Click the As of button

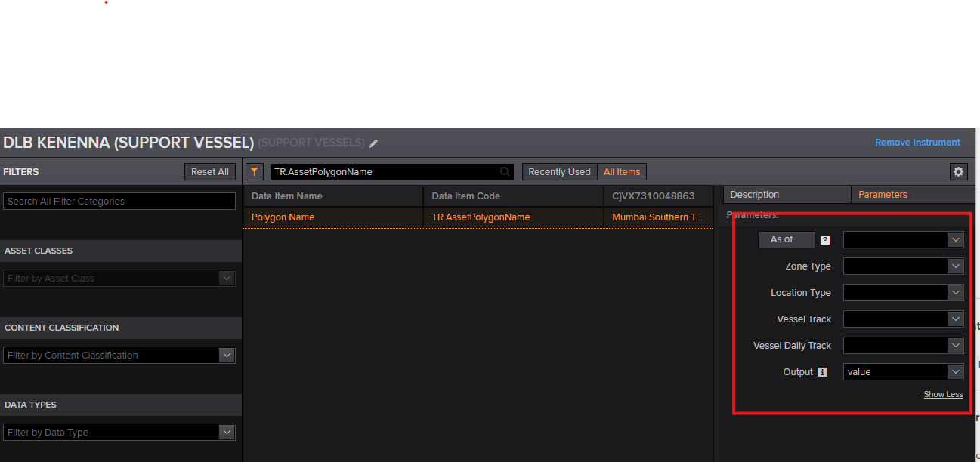pyautogui.click(x=787, y=239)
